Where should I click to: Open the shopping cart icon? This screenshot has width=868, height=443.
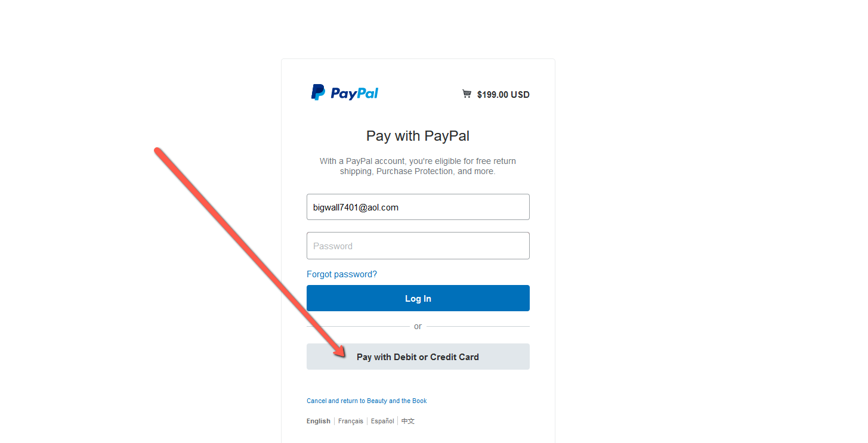(467, 94)
